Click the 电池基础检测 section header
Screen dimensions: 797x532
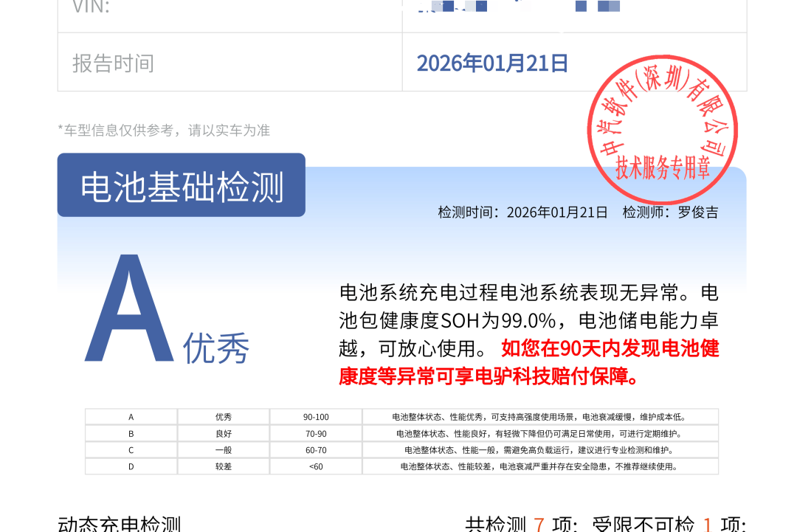pos(182,185)
